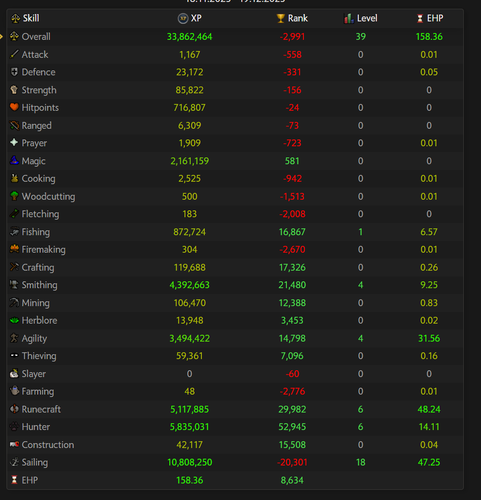Sort by the Rank column header
Image resolution: width=481 pixels, height=500 pixels.
298,18
